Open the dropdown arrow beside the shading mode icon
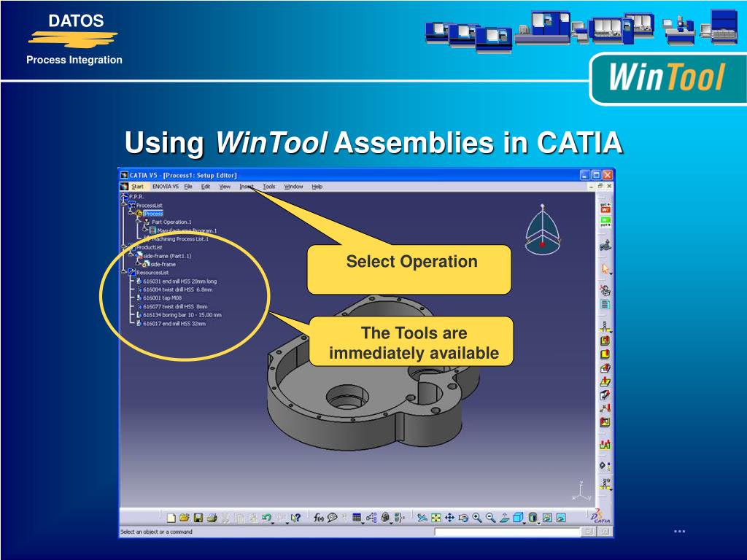 tap(538, 524)
